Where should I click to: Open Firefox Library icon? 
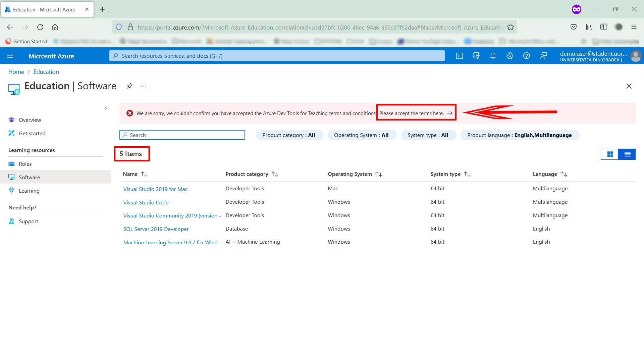[589, 27]
